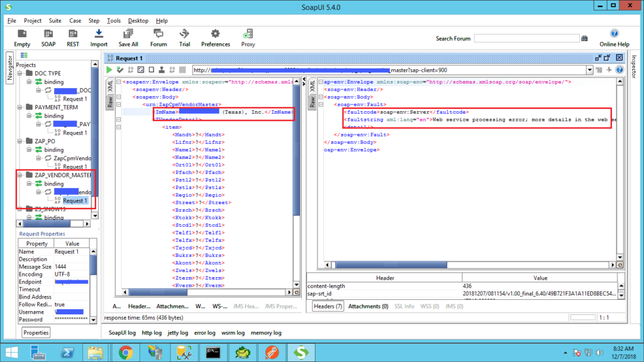This screenshot has height=362, width=644.
Task: Collapse binding under DOC TYPE
Action: click(29, 82)
